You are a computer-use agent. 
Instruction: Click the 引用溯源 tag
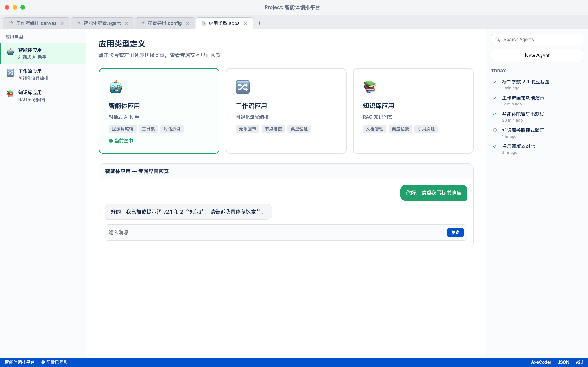[x=426, y=129]
